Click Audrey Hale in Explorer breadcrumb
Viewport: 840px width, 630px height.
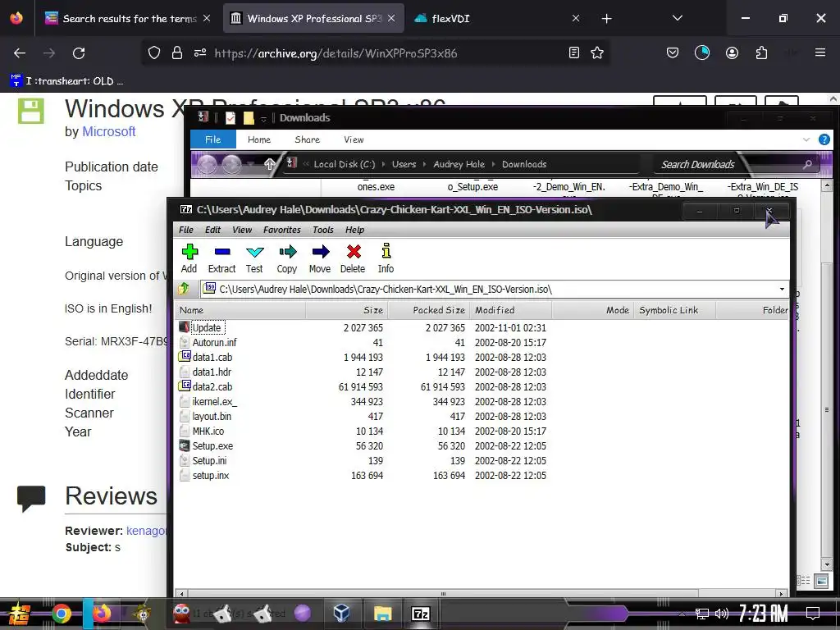click(x=459, y=164)
